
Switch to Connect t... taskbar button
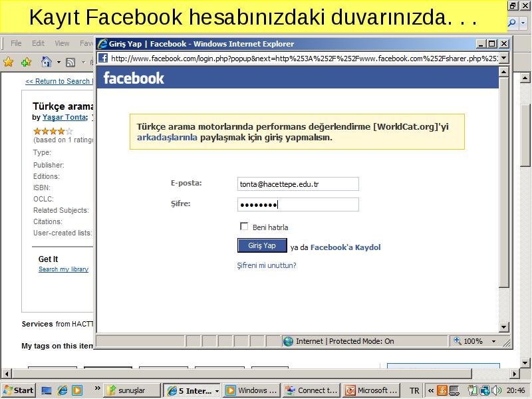pyautogui.click(x=311, y=390)
